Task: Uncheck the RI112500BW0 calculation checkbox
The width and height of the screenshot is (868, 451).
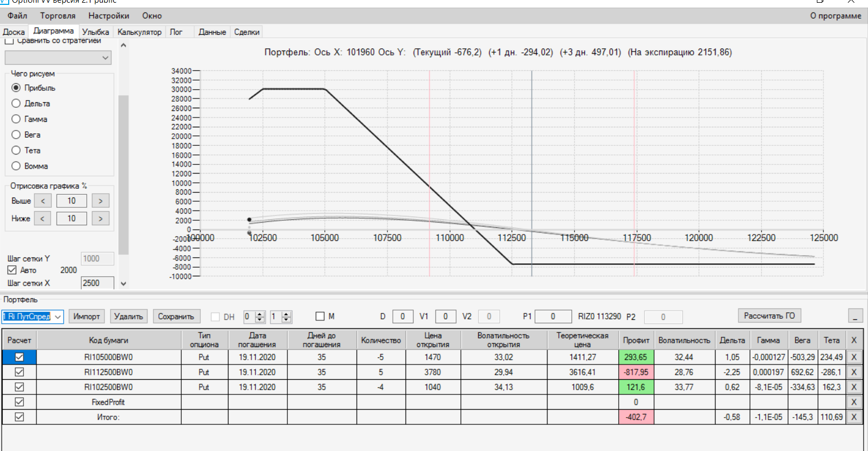Action: pyautogui.click(x=20, y=372)
